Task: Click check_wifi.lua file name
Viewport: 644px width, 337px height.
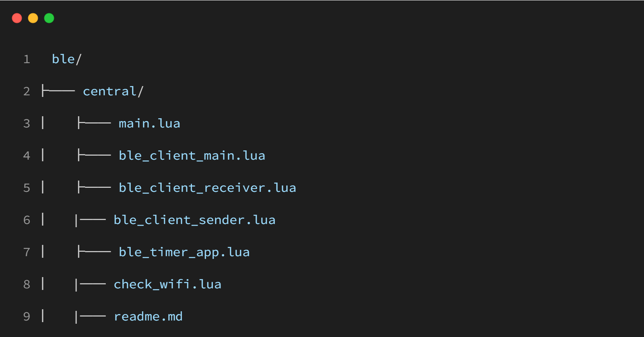Action: coord(167,284)
